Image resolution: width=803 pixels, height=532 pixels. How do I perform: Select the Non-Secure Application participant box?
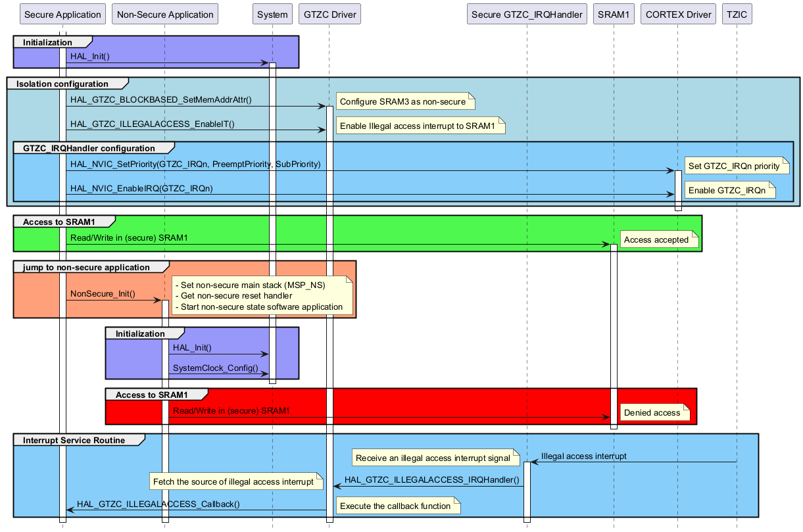coord(164,14)
